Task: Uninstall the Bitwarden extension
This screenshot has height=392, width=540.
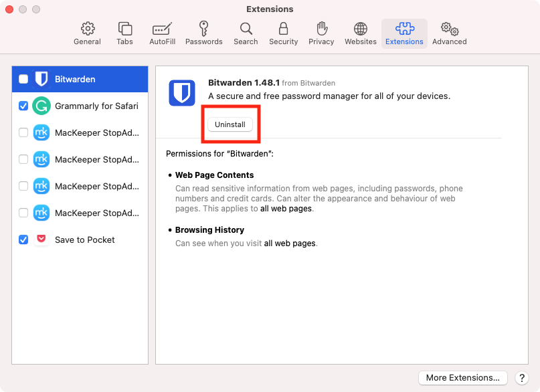Action: [x=230, y=124]
